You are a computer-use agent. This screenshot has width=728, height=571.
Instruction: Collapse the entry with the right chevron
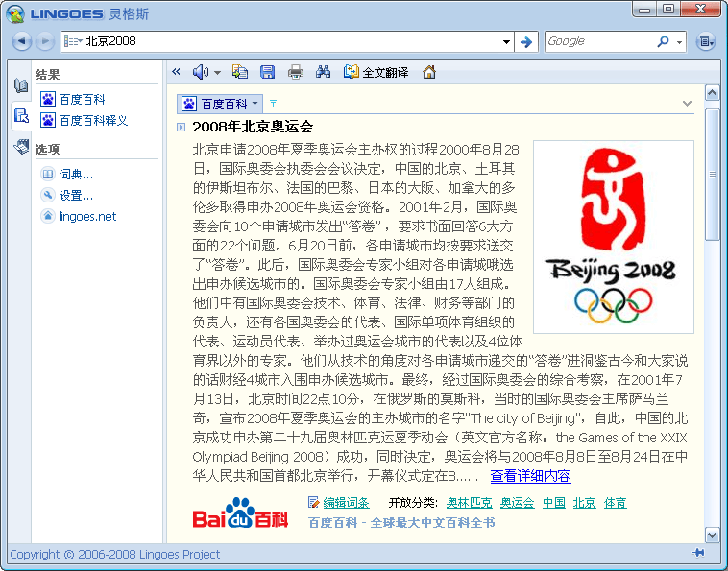coord(687,103)
